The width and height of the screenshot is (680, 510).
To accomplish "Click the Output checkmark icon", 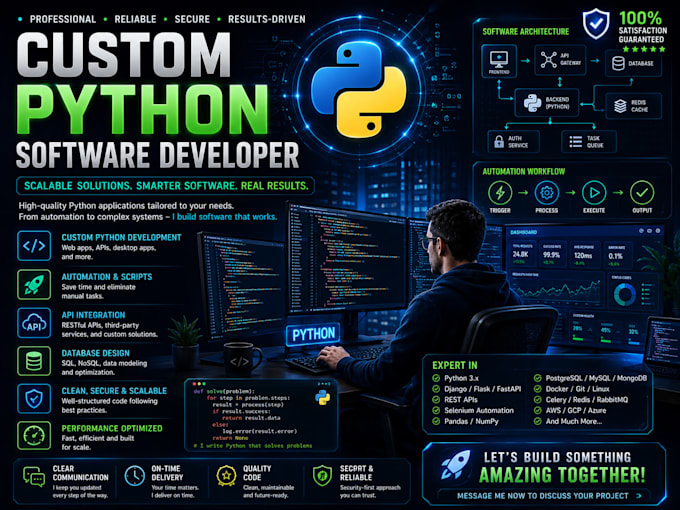I will [x=642, y=193].
